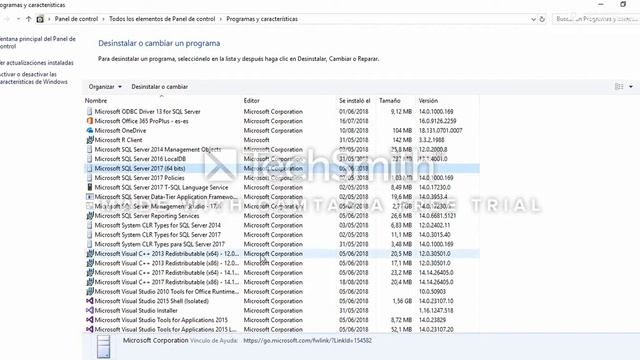The width and height of the screenshot is (640, 360).
Task: Open address bar history dropdown arrow
Action: [533, 19]
